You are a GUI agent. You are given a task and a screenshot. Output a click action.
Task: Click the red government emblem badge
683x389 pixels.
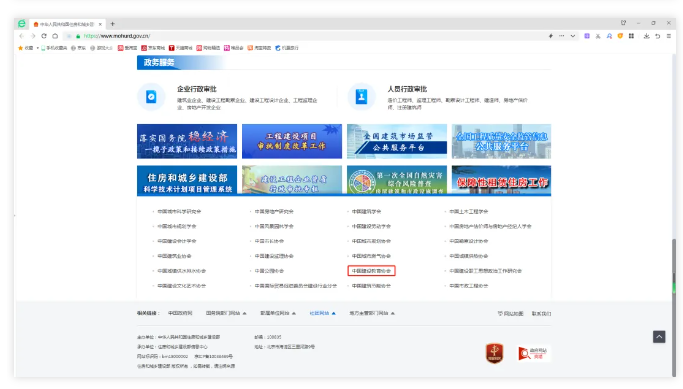click(x=494, y=353)
